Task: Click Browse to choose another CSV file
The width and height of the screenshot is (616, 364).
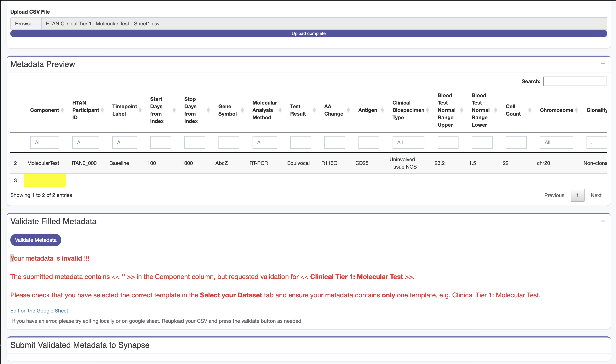Action: click(26, 24)
